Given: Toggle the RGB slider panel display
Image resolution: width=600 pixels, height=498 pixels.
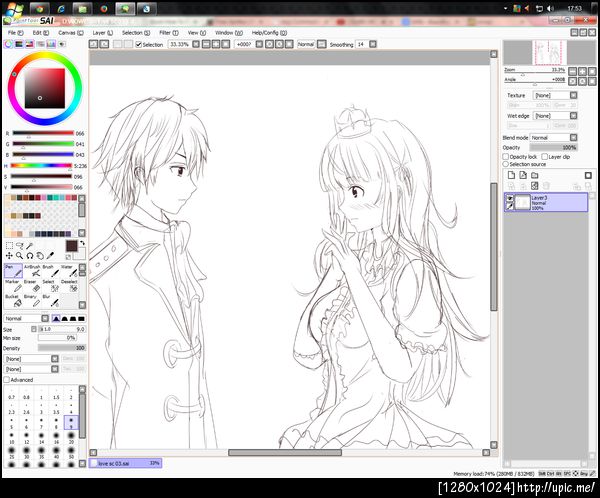Looking at the screenshot, I should pos(19,44).
